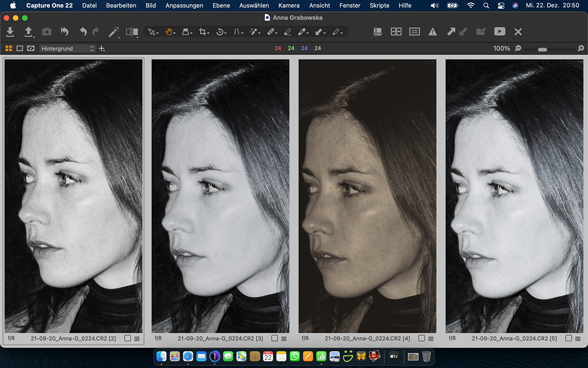Click the Import images toolbar icon
This screenshot has height=368, width=588.
[x=10, y=32]
